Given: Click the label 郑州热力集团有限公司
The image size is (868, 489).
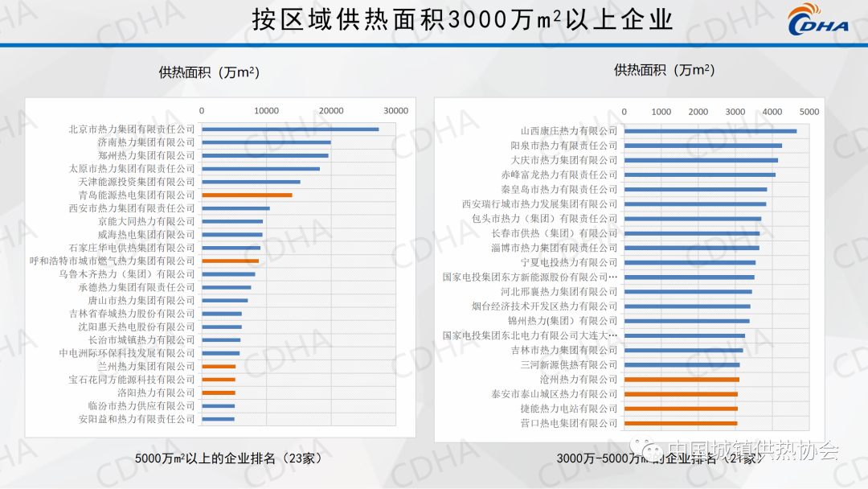Looking at the screenshot, I should (x=146, y=155).
